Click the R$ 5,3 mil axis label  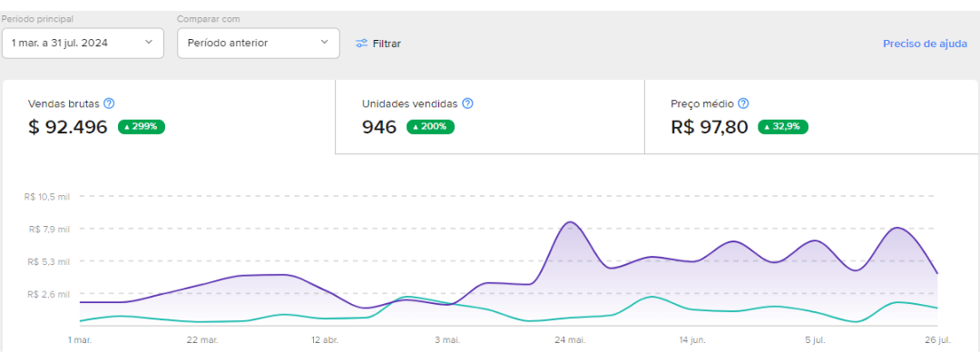(x=49, y=261)
